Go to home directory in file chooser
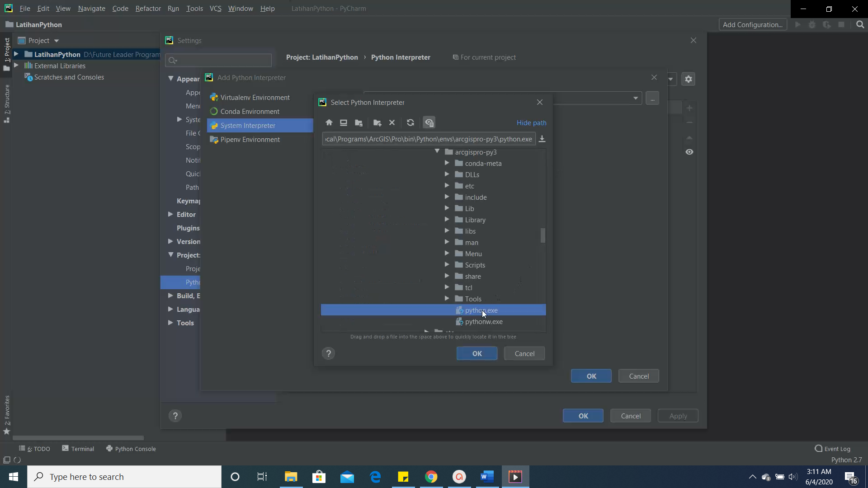The image size is (868, 488). pyautogui.click(x=329, y=122)
